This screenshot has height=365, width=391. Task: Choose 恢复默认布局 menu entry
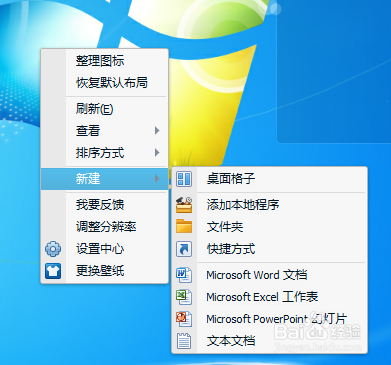tap(104, 83)
